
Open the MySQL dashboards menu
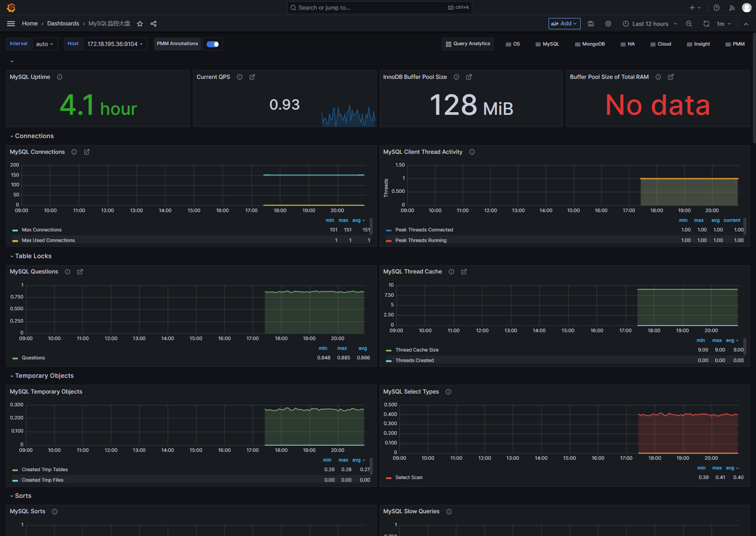(547, 44)
